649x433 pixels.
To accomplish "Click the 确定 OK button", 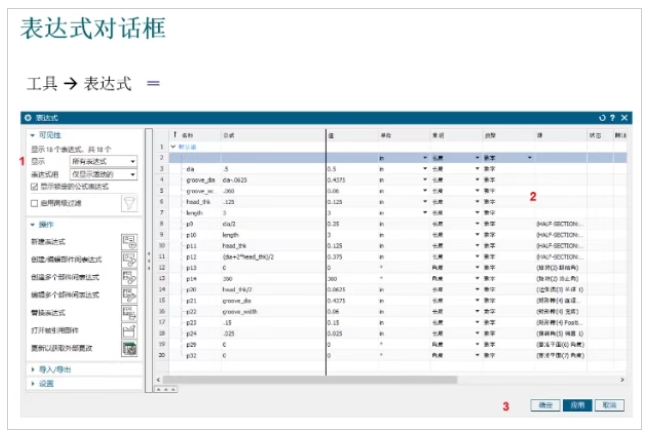I will click(x=545, y=405).
